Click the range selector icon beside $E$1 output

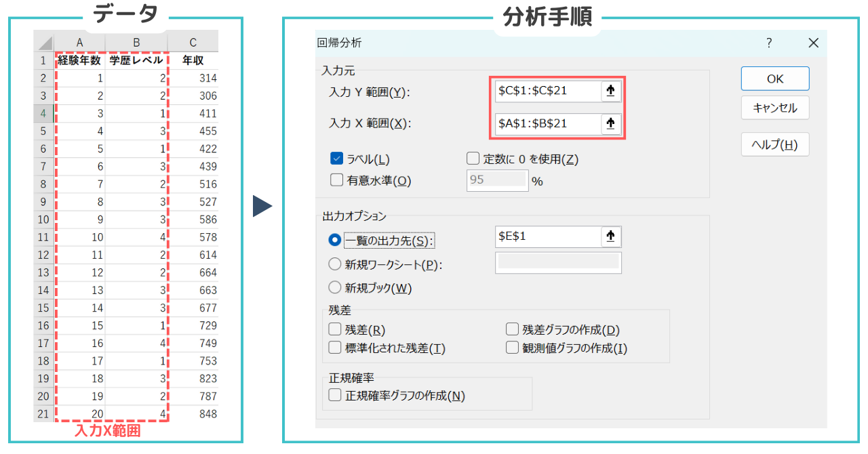[x=610, y=236]
